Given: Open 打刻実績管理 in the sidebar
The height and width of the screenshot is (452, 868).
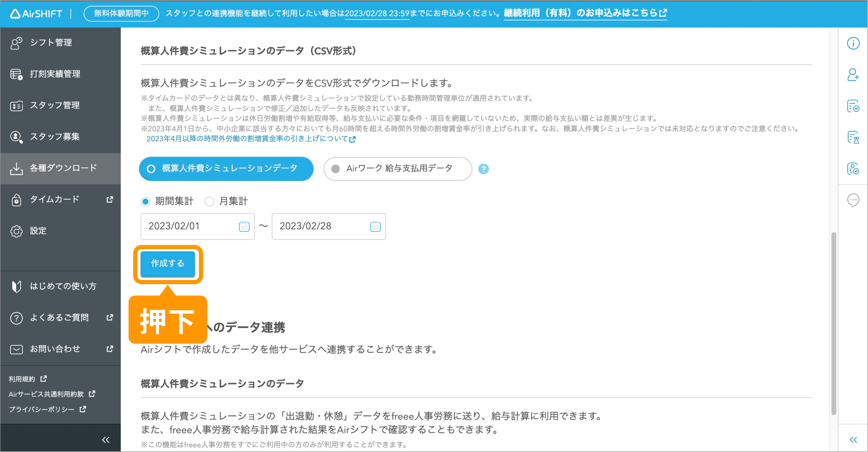Looking at the screenshot, I should (x=60, y=74).
